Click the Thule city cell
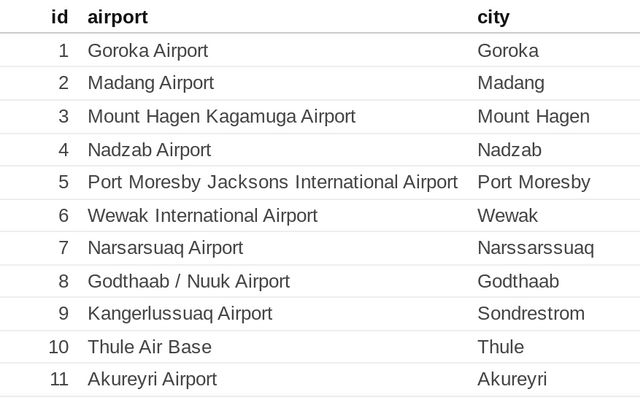Viewport: 640px width, 400px height. (x=501, y=347)
